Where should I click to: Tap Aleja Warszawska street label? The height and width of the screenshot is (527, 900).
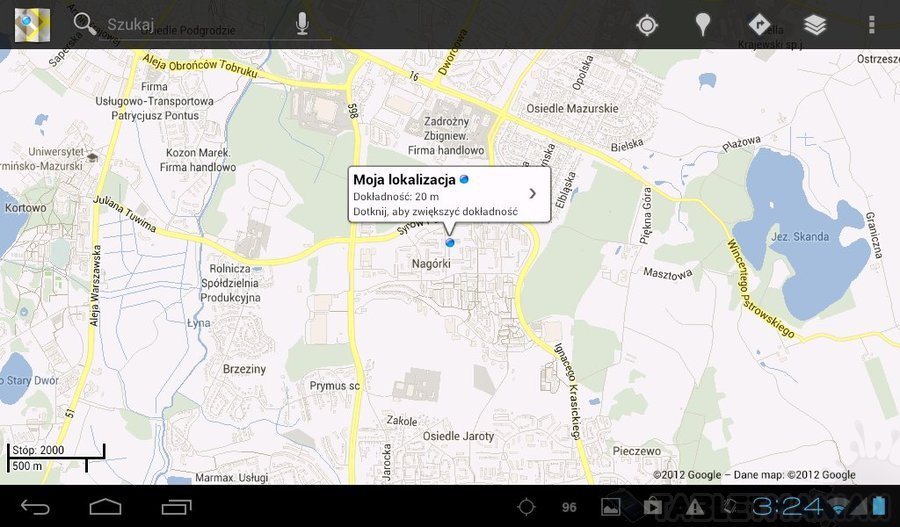[95, 285]
